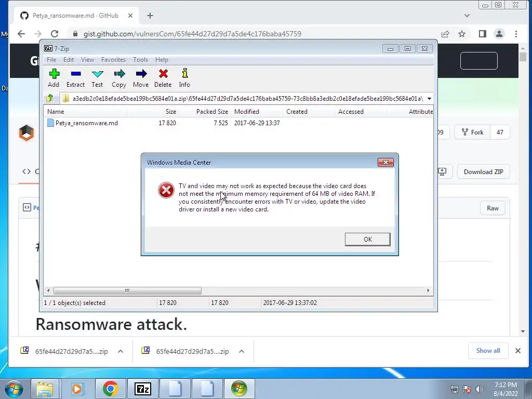532x399 pixels.
Task: Sort by the Accessed column header
Action: (361, 112)
